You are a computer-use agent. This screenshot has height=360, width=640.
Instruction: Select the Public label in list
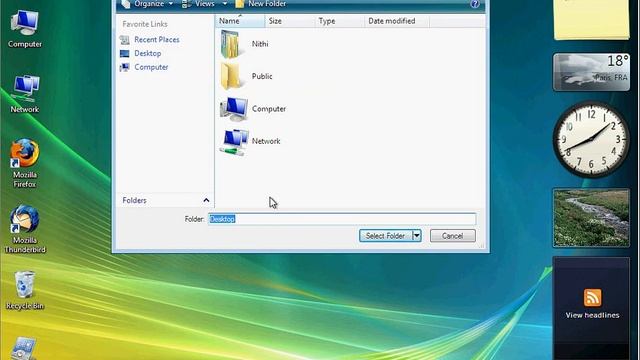coord(262,76)
